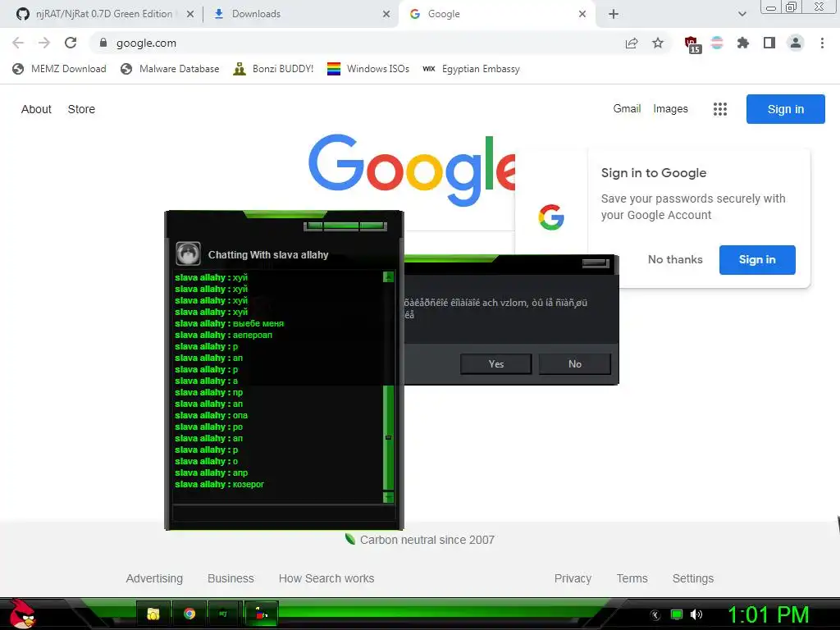This screenshot has width=840, height=630.
Task: Open the Egyptian Embassy bookmark
Action: point(471,69)
